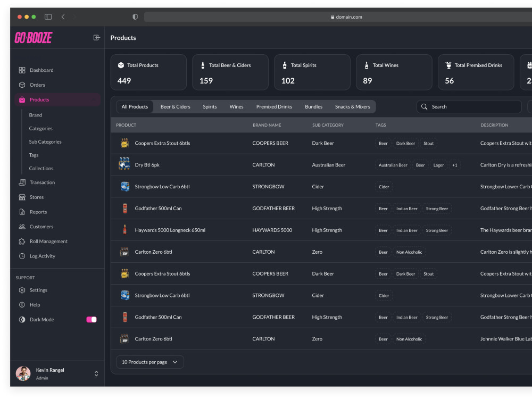Click the Stores shop icon
532x399 pixels.
pyautogui.click(x=22, y=197)
